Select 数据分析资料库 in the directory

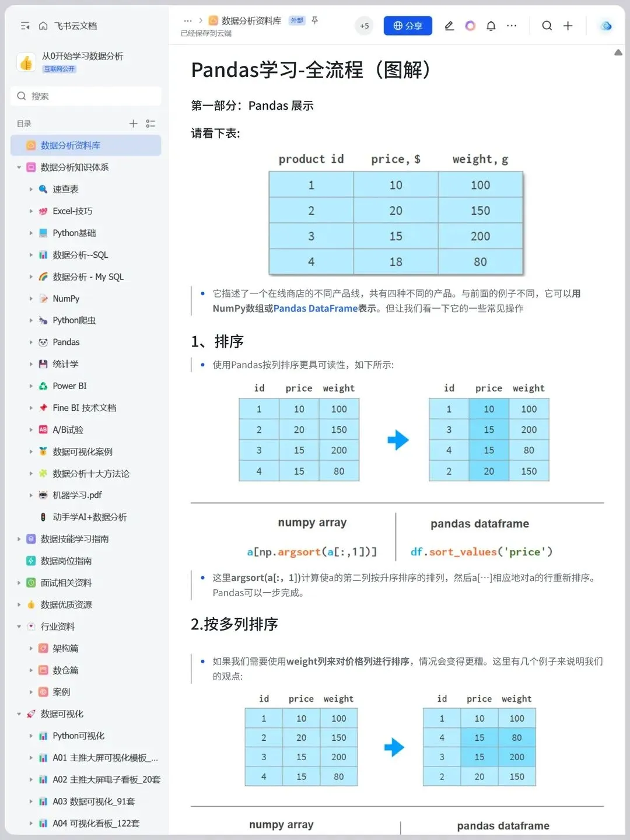(x=86, y=145)
